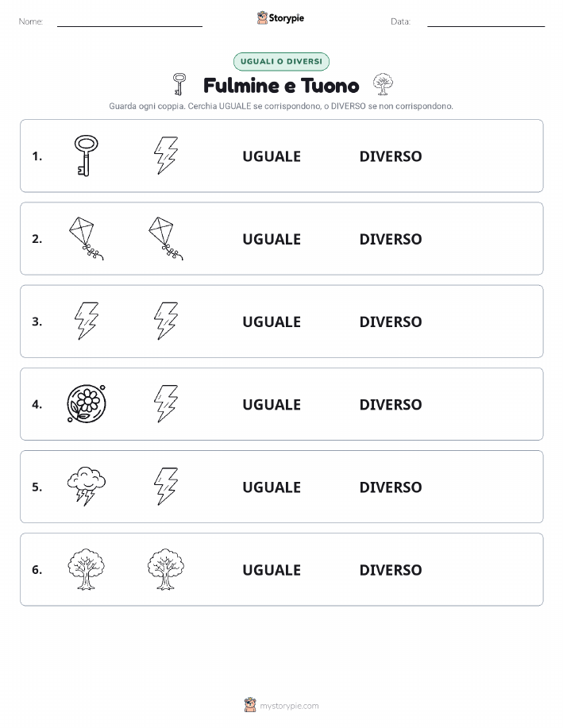Click the Storypie logo at top
This screenshot has height=728, width=563.
pos(280,18)
